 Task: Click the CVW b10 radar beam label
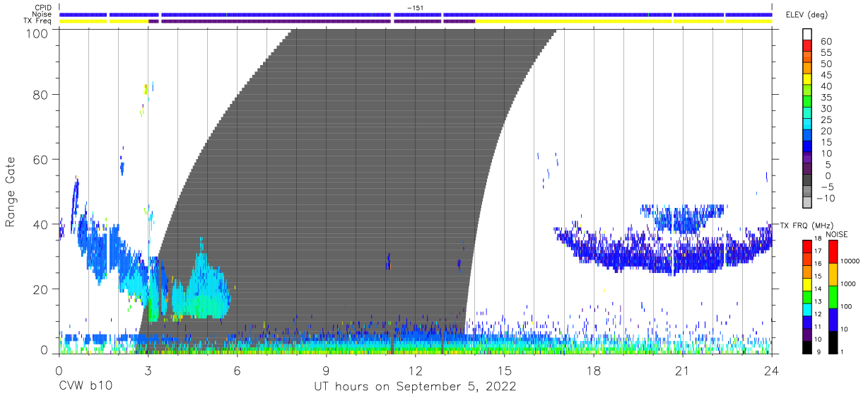[86, 387]
